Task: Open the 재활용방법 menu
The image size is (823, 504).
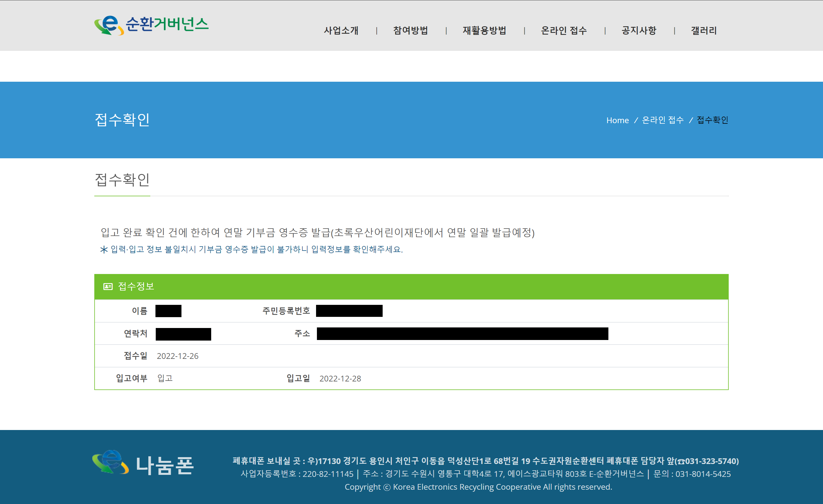Action: [x=484, y=31]
